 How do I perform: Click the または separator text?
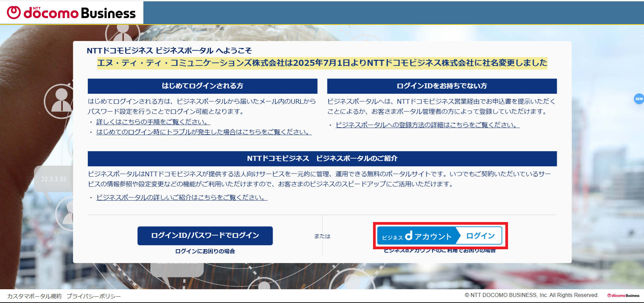click(x=322, y=236)
